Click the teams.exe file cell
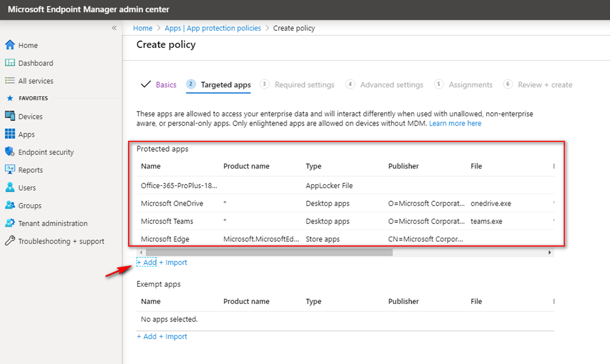The image size is (610, 364). [x=487, y=221]
